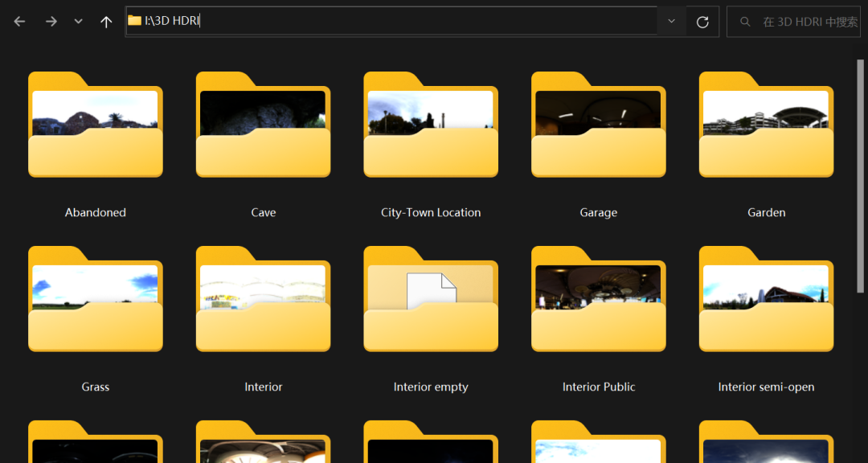Click the folder icon in address bar
The height and width of the screenshot is (463, 868).
click(134, 21)
